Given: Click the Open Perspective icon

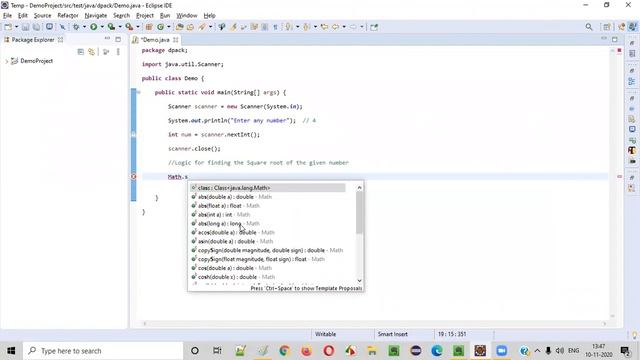Looking at the screenshot, I should (x=607, y=27).
